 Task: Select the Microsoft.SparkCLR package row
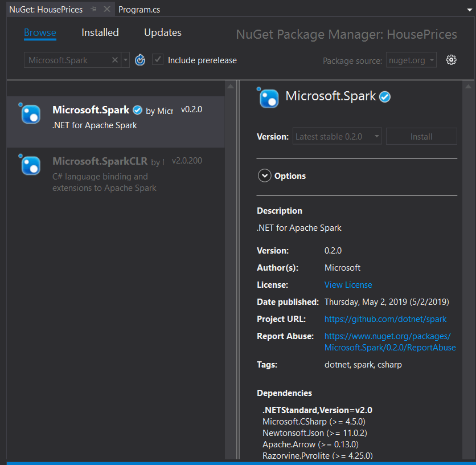coord(116,174)
